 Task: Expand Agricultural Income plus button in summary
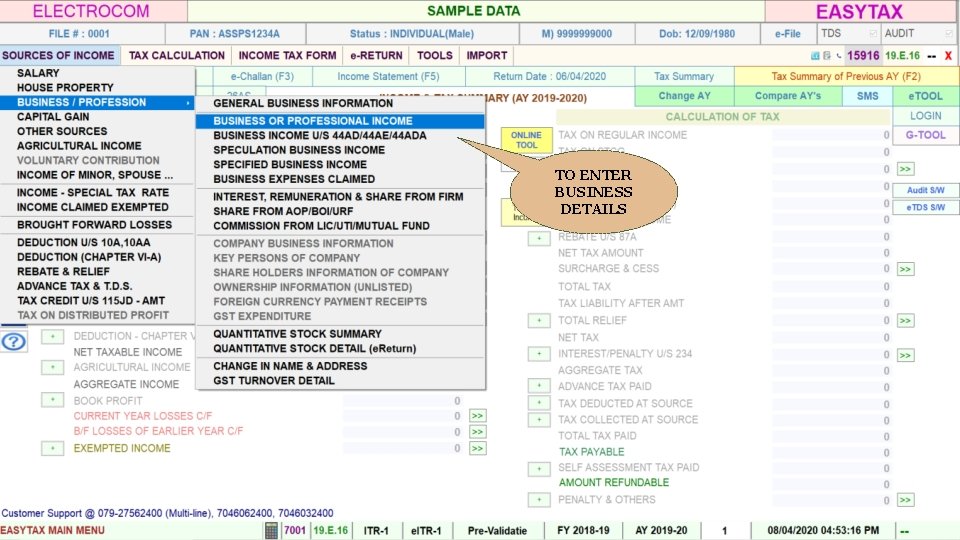(x=53, y=367)
